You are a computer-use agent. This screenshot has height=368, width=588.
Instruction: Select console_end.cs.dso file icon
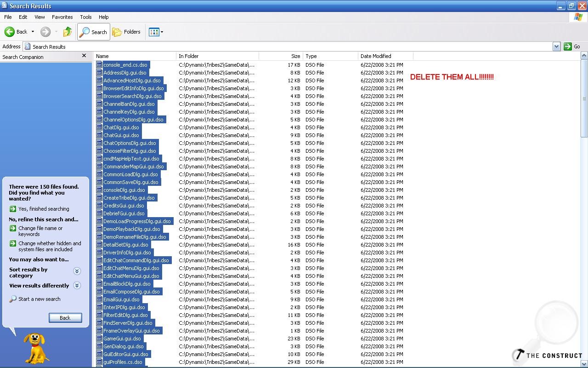(99, 65)
